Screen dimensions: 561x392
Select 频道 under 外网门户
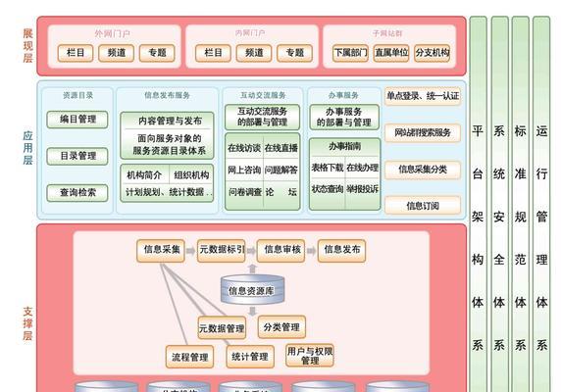(117, 53)
